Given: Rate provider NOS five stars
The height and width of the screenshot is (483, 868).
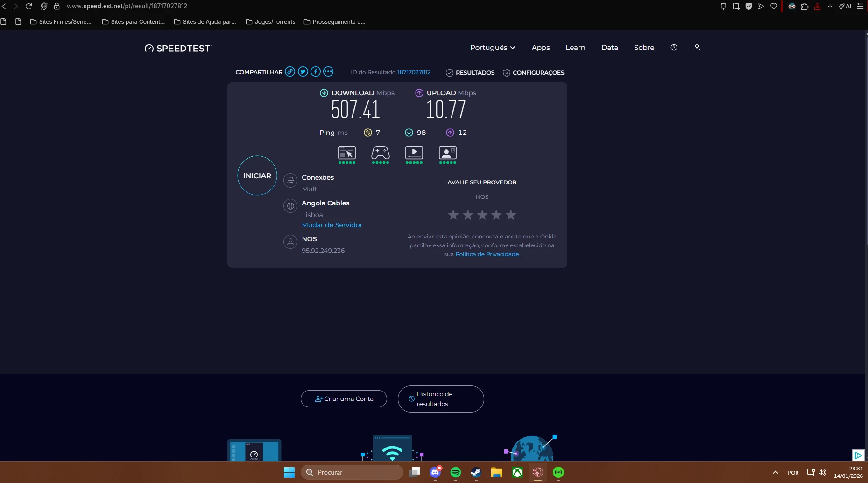Looking at the screenshot, I should pos(511,215).
